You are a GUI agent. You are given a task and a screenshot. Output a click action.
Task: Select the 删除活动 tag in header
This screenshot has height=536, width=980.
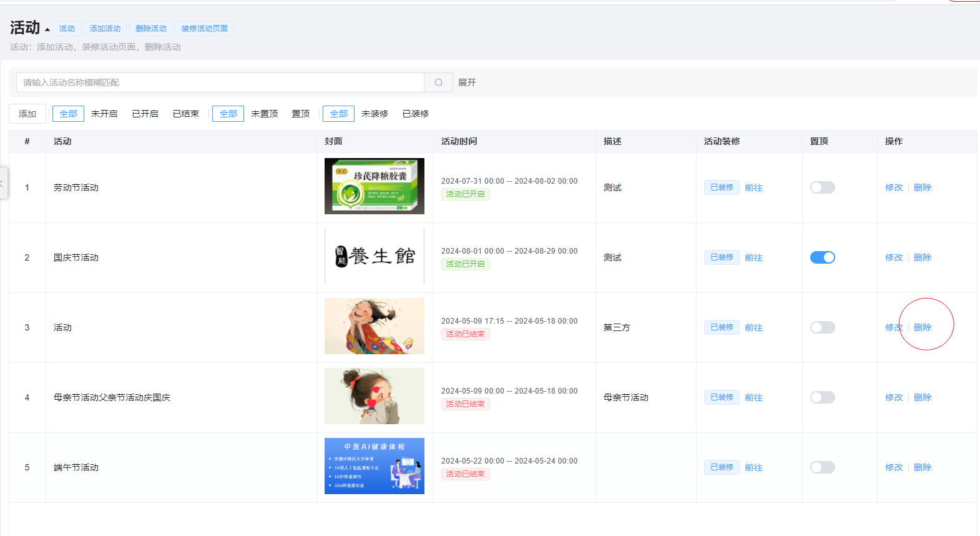(151, 29)
